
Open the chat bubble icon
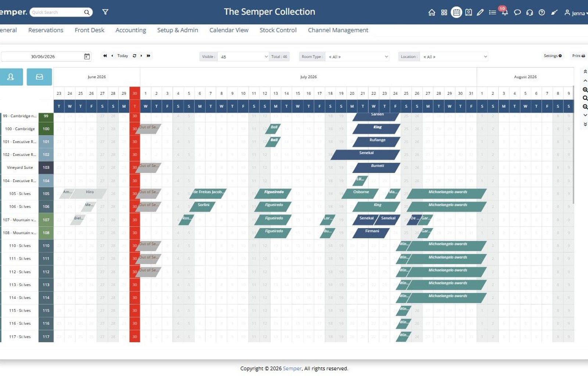(x=517, y=12)
